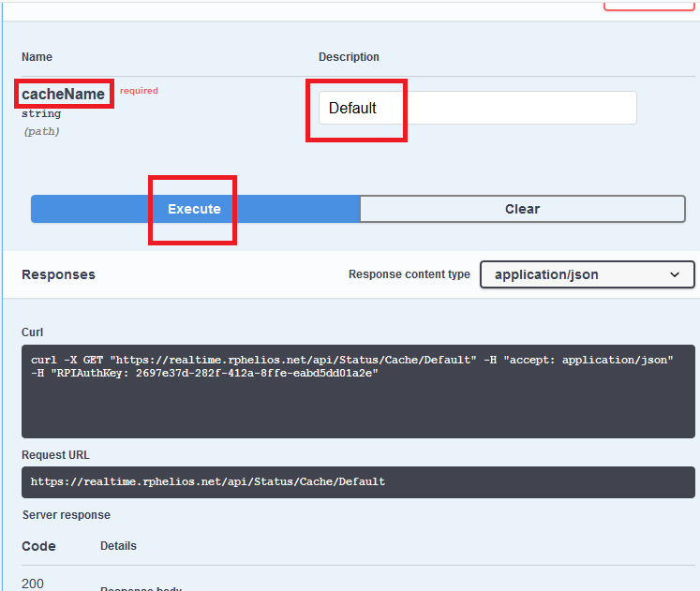This screenshot has width=700, height=591.
Task: Select the curl command code block
Action: [x=360, y=392]
